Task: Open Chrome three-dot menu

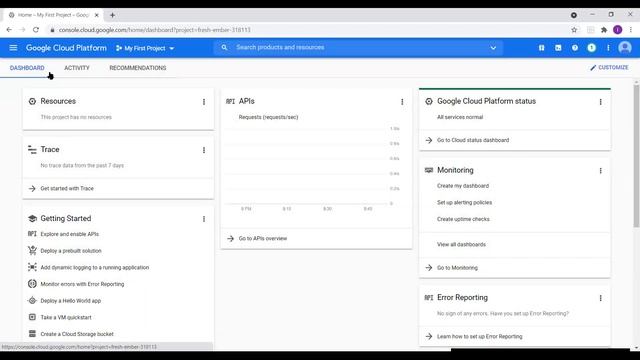Action: 631,30
